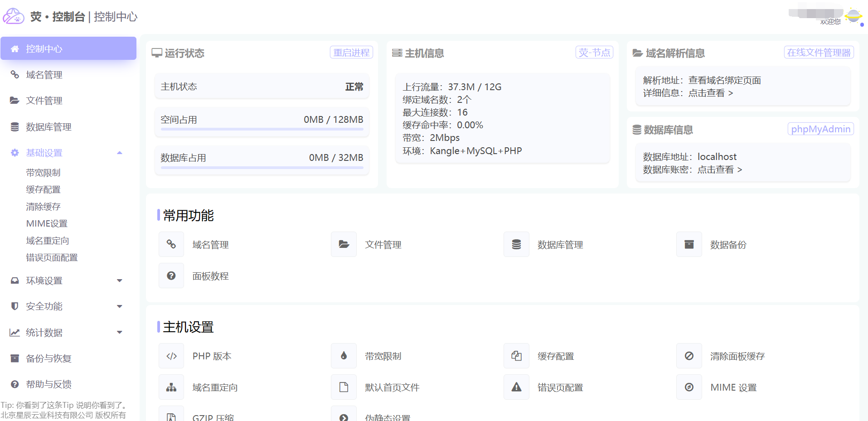The image size is (868, 421).
Task: Expand the 安全功能 sidebar menu
Action: pyautogui.click(x=120, y=306)
